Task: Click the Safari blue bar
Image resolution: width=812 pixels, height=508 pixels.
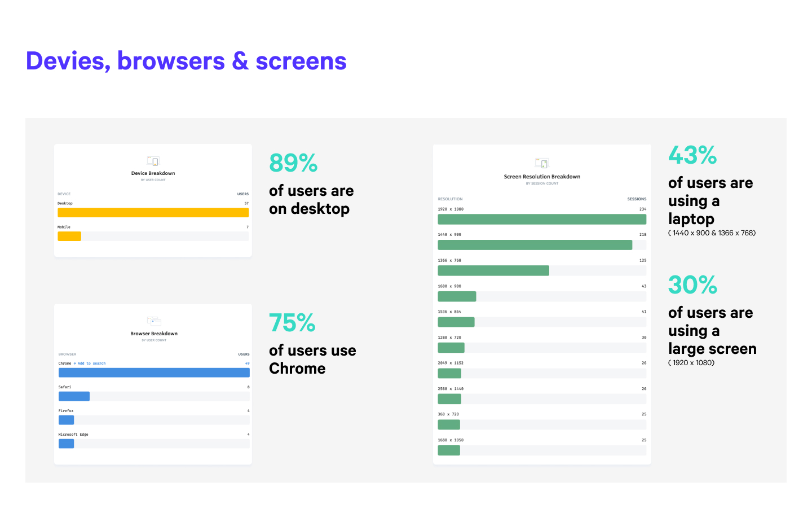Action: coord(74,396)
